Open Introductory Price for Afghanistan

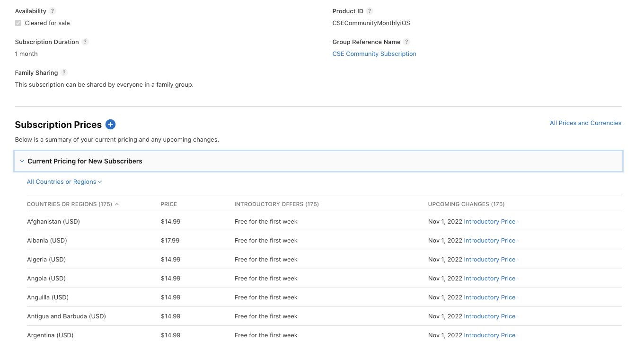pyautogui.click(x=489, y=221)
